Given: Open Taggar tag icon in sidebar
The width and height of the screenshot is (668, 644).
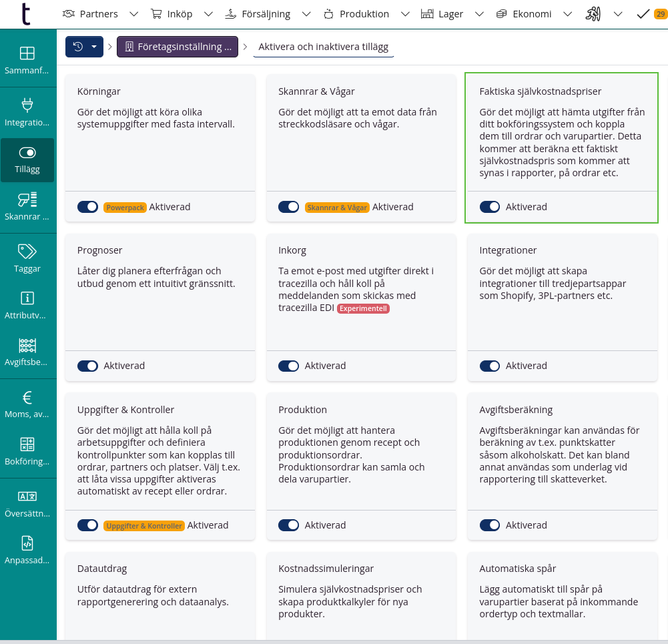Looking at the screenshot, I should tap(27, 252).
